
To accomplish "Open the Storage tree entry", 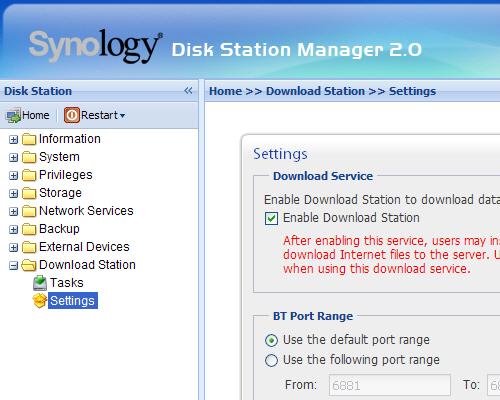I will [60, 193].
